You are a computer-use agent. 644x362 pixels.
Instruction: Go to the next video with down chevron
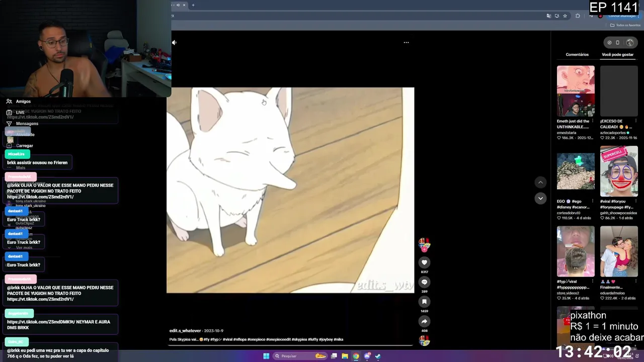point(540,198)
